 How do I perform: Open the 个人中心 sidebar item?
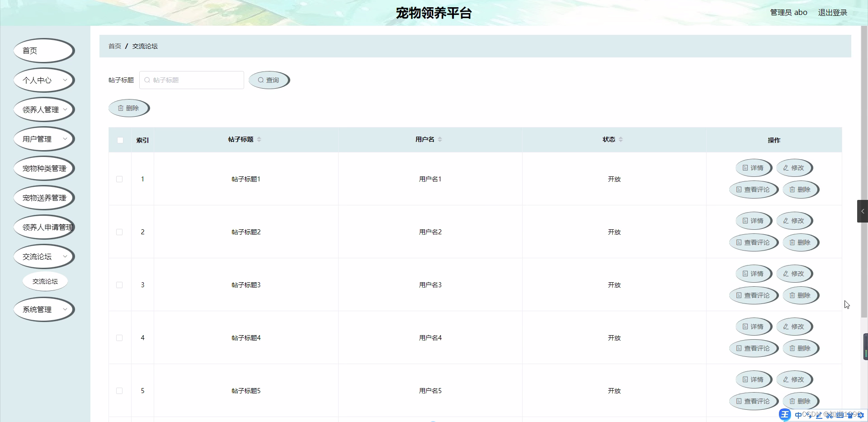coord(44,80)
